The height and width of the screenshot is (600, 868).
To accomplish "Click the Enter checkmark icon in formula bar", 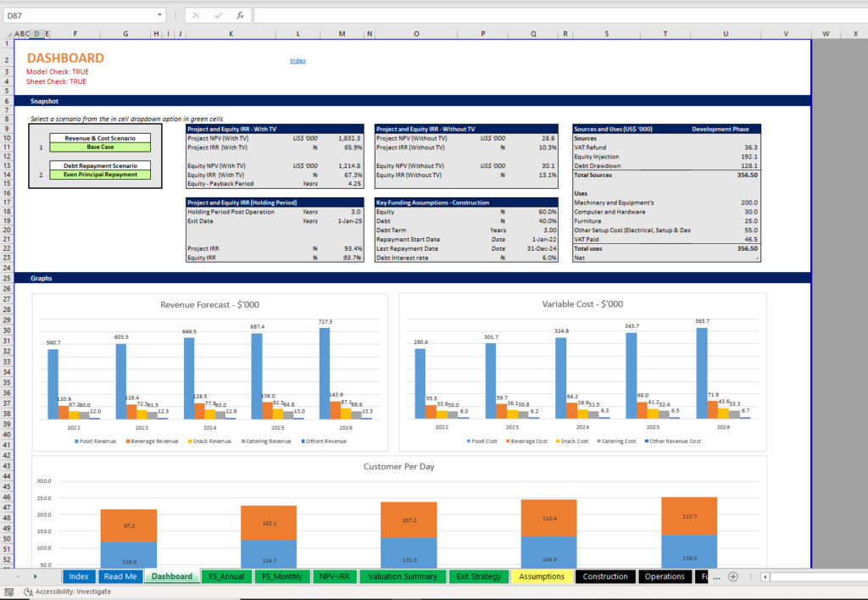I will pyautogui.click(x=219, y=15).
